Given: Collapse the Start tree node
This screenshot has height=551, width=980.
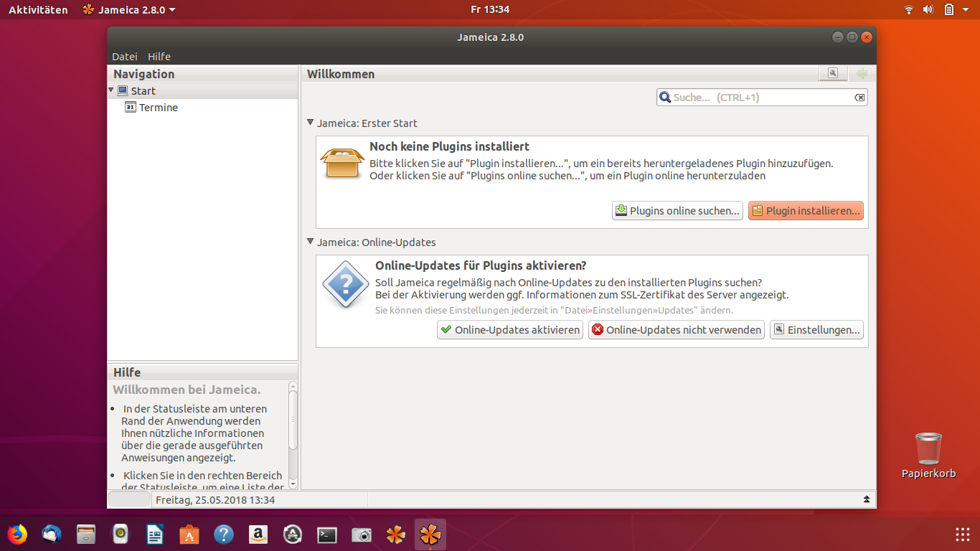Looking at the screenshot, I should 111,90.
